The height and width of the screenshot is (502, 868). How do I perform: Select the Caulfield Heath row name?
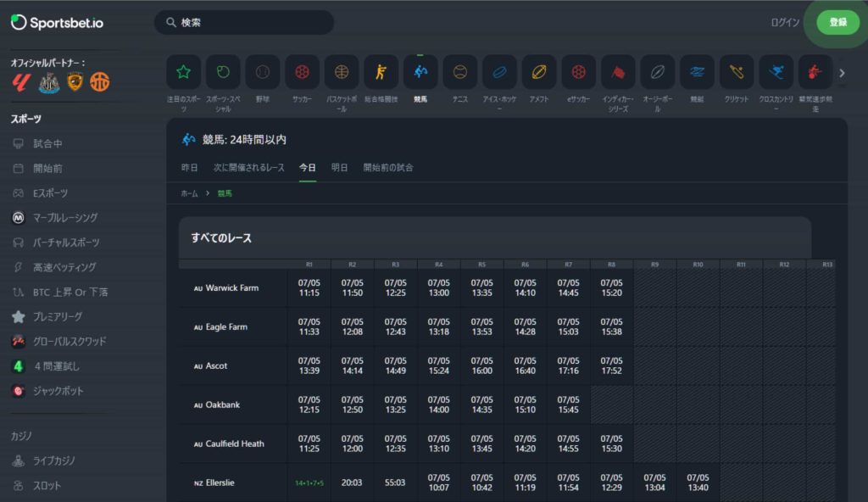tap(235, 443)
